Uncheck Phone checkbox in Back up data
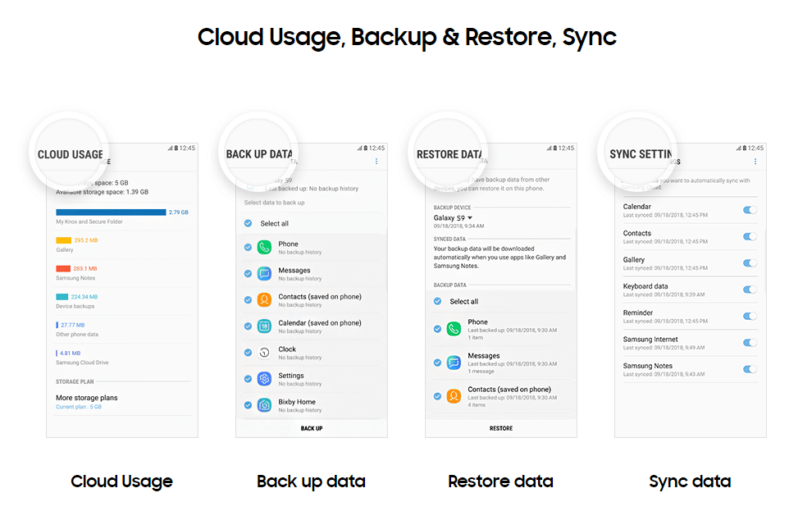Viewport: 812px width, 511px height. (248, 248)
